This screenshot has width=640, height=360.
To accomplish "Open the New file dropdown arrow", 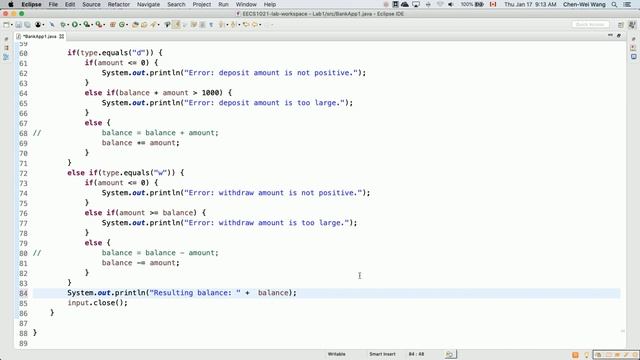I will pyautogui.click(x=12, y=25).
